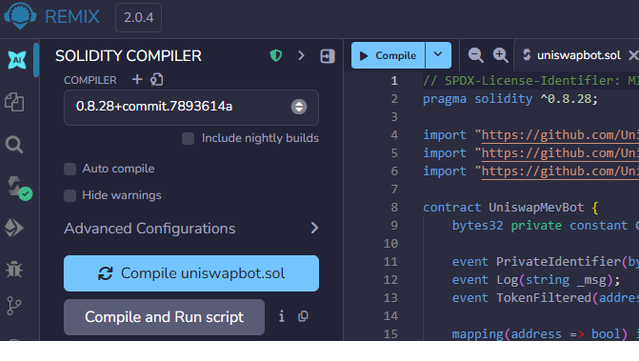Open the github import link on line 4
The height and width of the screenshot is (361, 639).
560,135
